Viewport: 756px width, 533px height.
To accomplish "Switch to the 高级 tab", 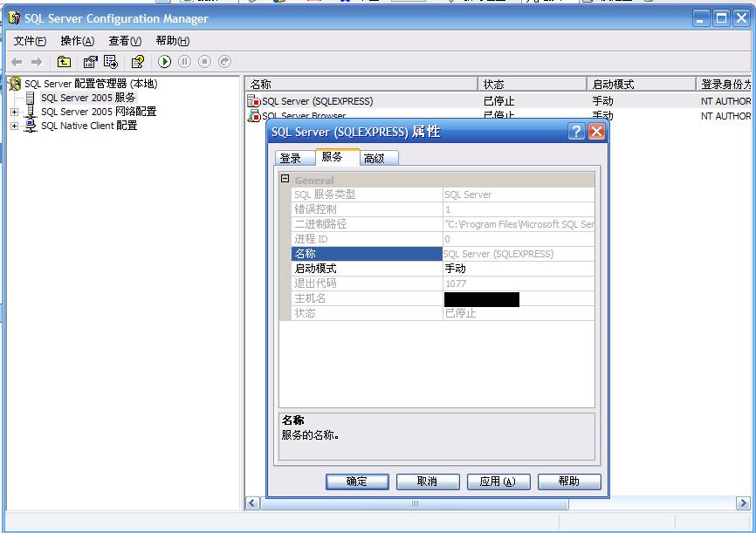I will pyautogui.click(x=379, y=158).
